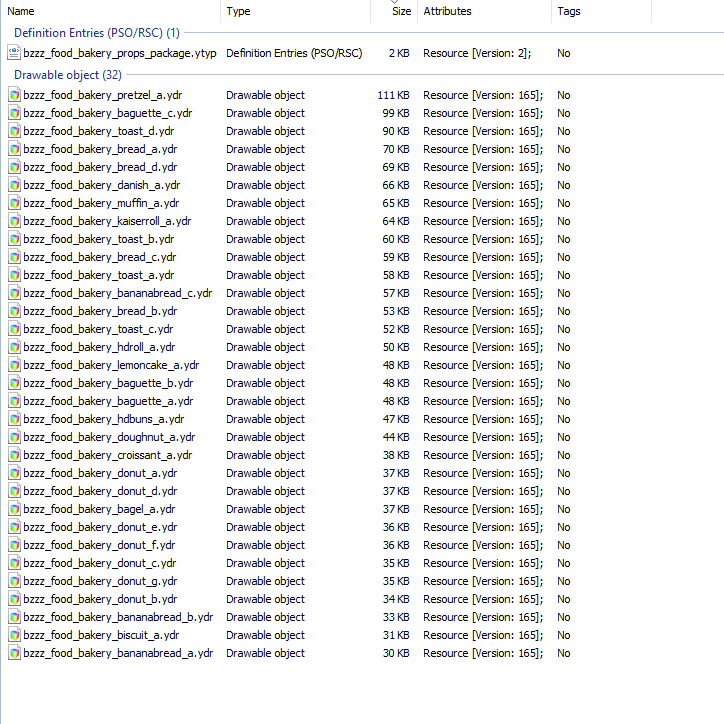
Task: Sort files by the Name column
Action: [111, 11]
